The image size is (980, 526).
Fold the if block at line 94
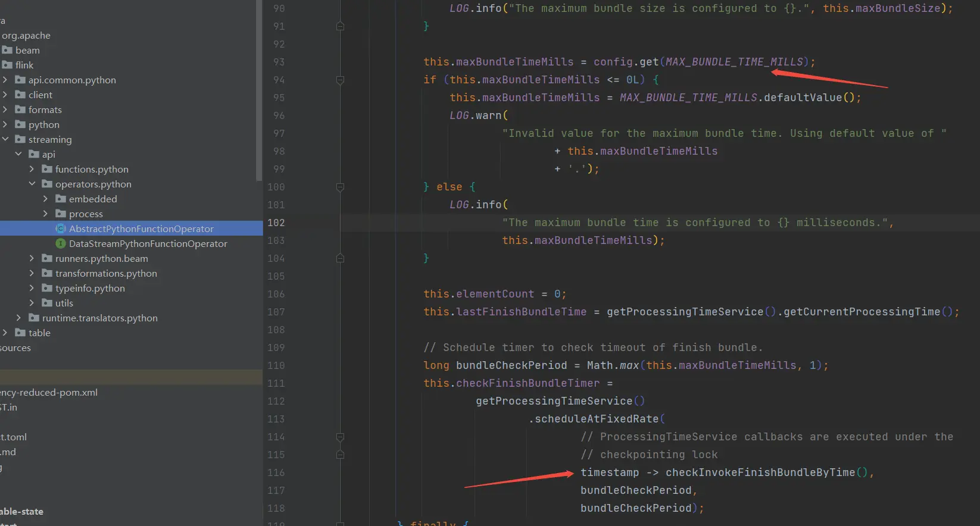pos(340,80)
